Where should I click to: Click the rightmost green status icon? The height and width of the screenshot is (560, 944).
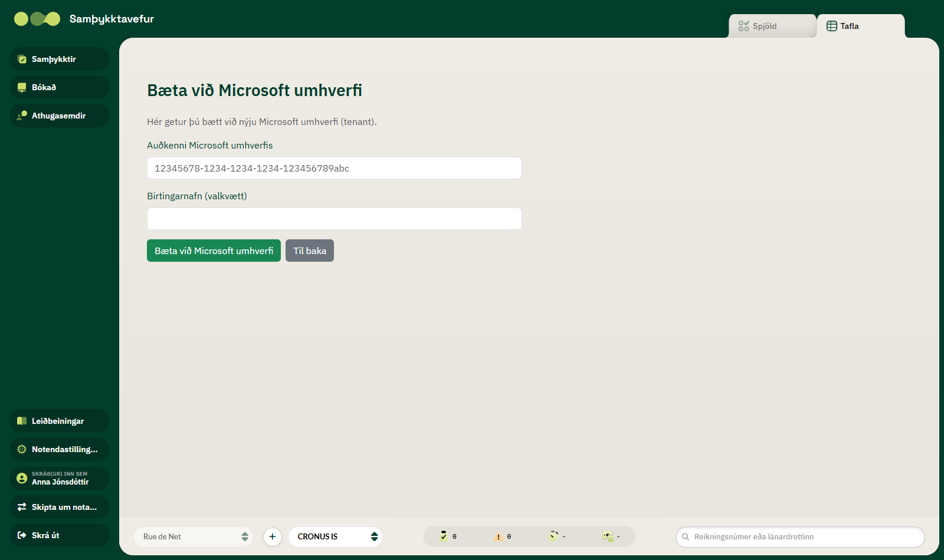608,536
